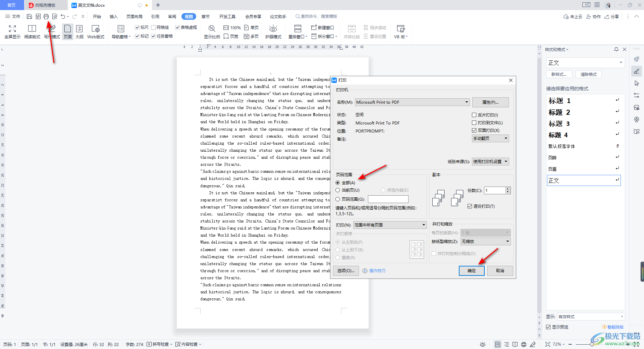This screenshot has width=644, height=349.
Task: Open paper source (纸张来源) dropdown
Action: coord(490,162)
